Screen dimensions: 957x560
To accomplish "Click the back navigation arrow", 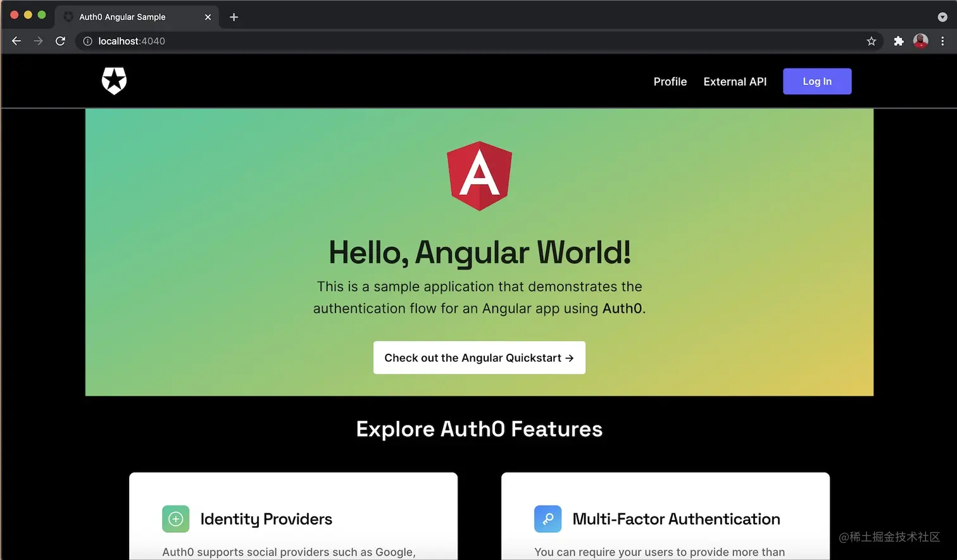I will (16, 40).
